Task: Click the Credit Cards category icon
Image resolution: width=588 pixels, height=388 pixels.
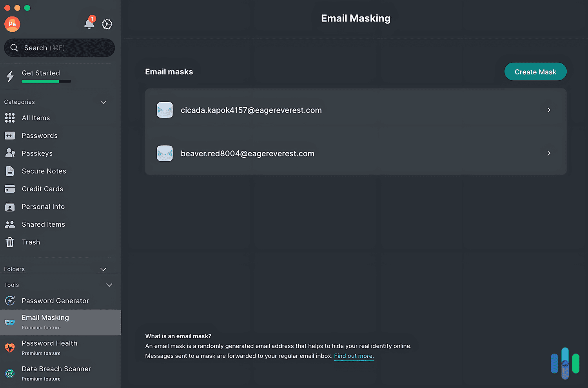Action: [x=10, y=189]
